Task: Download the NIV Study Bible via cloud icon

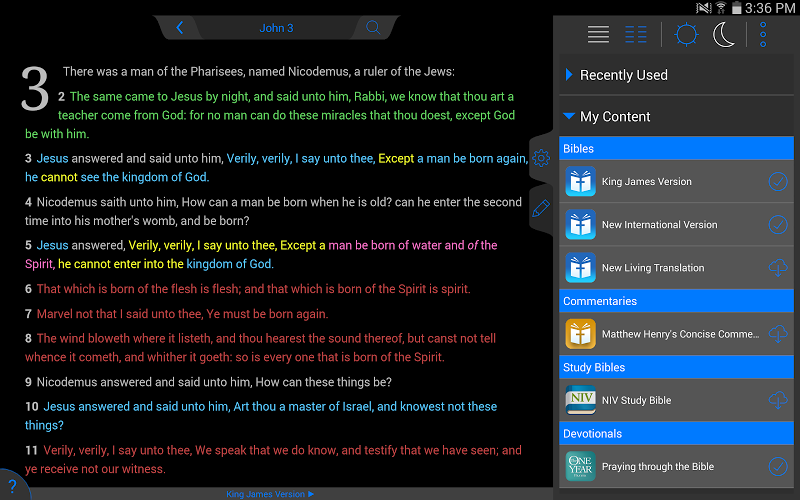Action: coord(778,400)
